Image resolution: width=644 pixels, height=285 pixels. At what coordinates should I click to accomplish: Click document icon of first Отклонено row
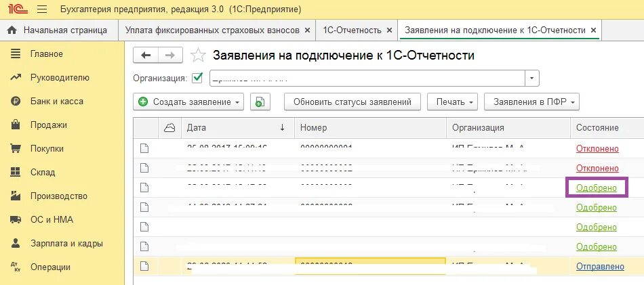click(144, 148)
